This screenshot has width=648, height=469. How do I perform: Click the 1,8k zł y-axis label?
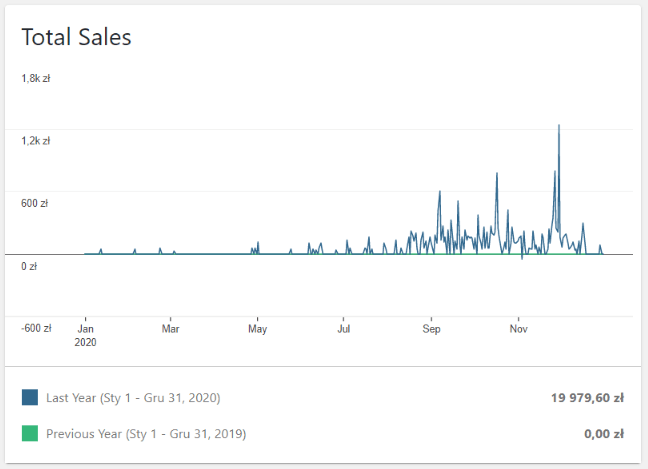point(36,78)
